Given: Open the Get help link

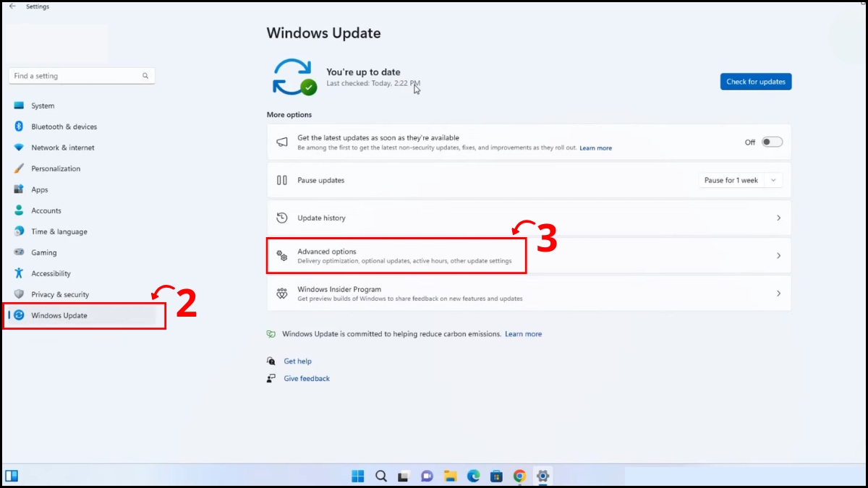Looking at the screenshot, I should coord(297,361).
